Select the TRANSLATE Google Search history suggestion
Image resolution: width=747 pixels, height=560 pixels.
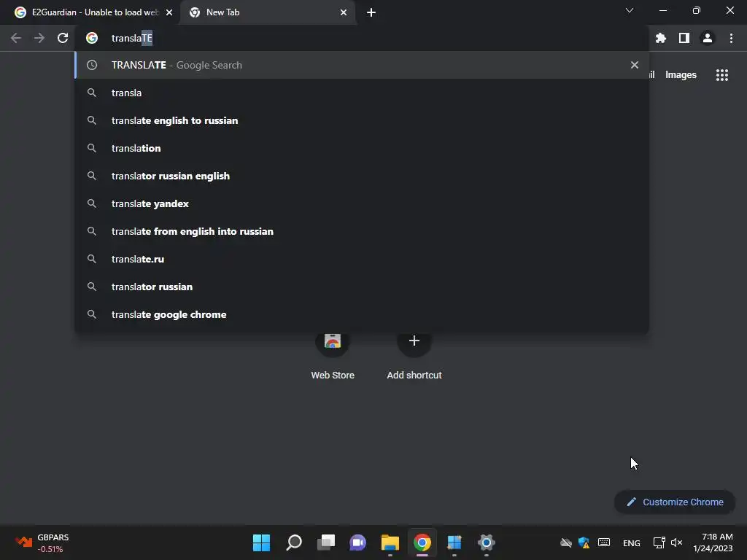coord(362,65)
